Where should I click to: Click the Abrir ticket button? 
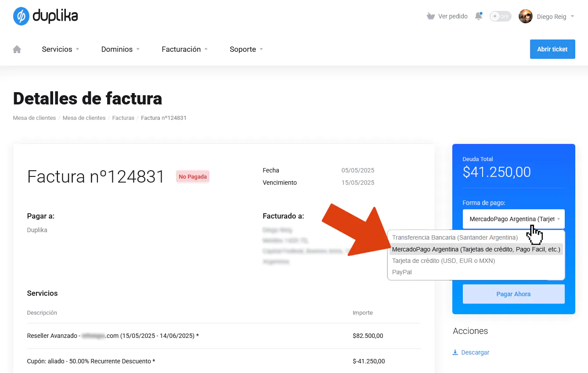[552, 49]
